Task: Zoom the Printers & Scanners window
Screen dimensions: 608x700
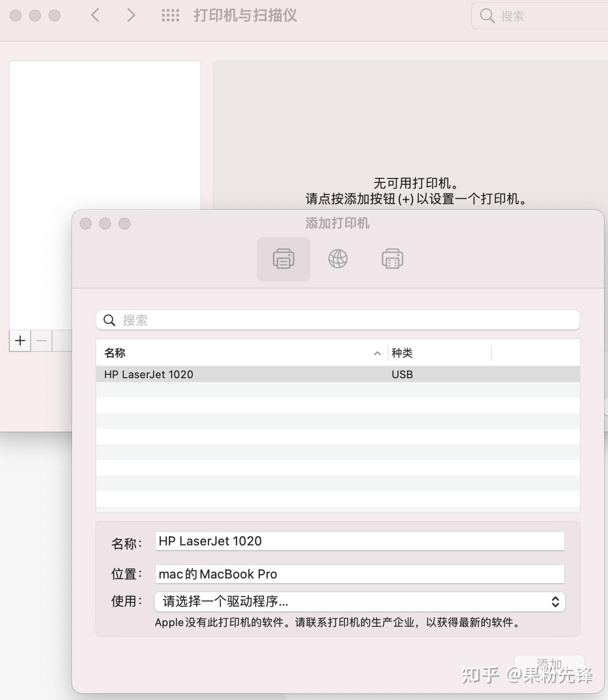Action: (x=54, y=16)
